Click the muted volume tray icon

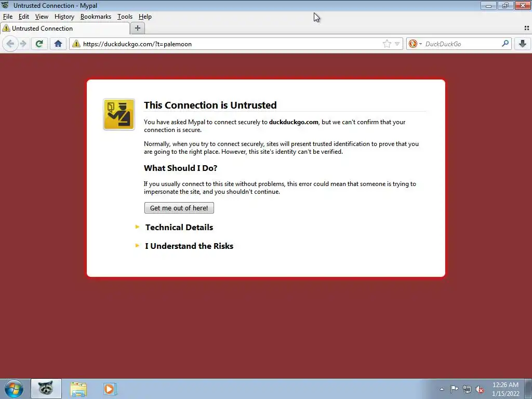480,389
